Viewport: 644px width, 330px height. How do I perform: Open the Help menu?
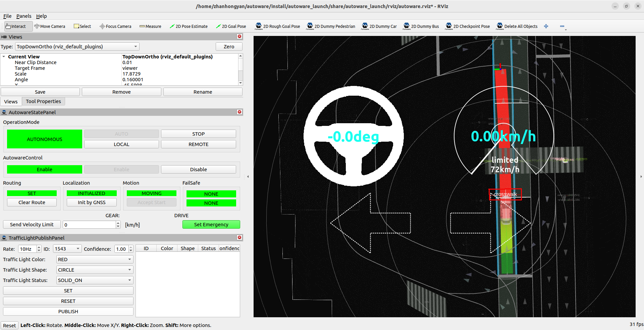pos(42,16)
